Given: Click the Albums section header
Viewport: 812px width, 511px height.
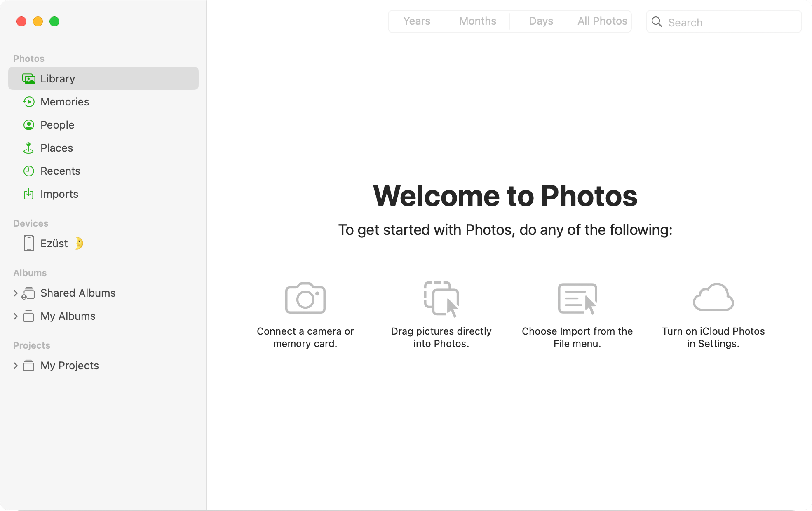Looking at the screenshot, I should click(30, 273).
